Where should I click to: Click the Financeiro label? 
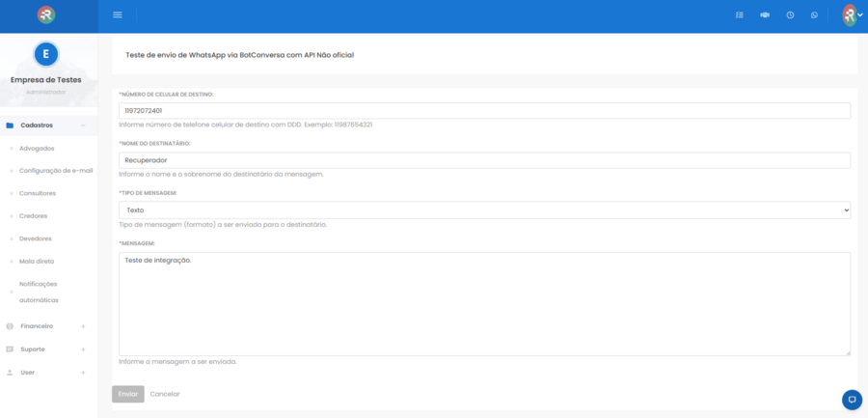coord(37,326)
